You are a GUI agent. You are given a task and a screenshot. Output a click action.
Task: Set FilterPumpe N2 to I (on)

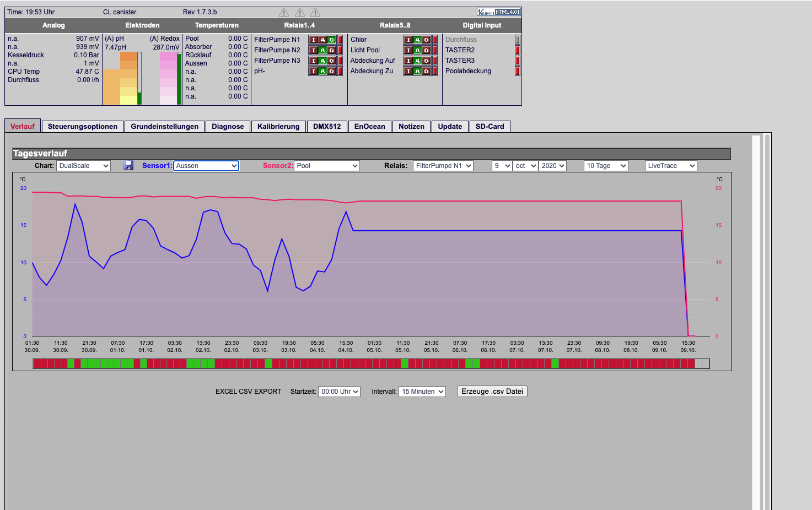pos(314,50)
